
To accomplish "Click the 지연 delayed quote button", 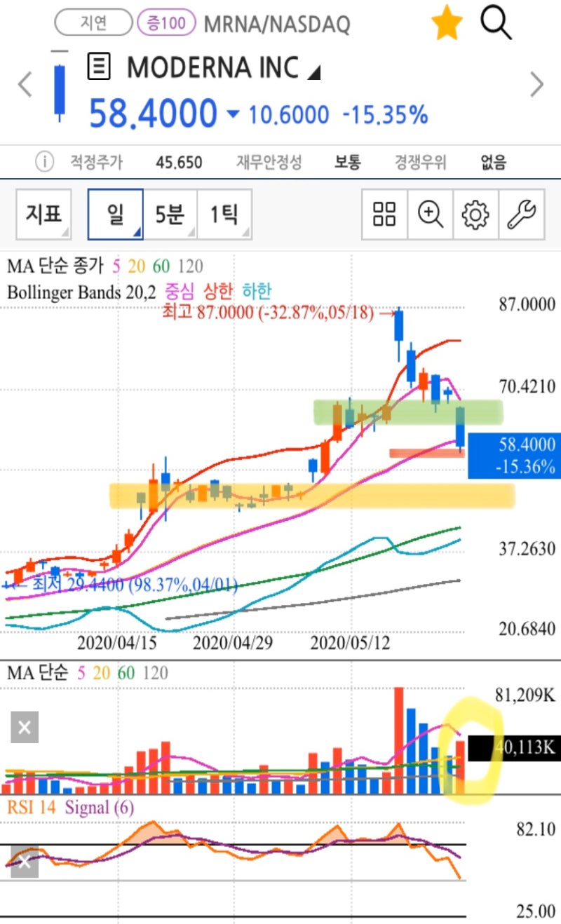I will click(93, 22).
